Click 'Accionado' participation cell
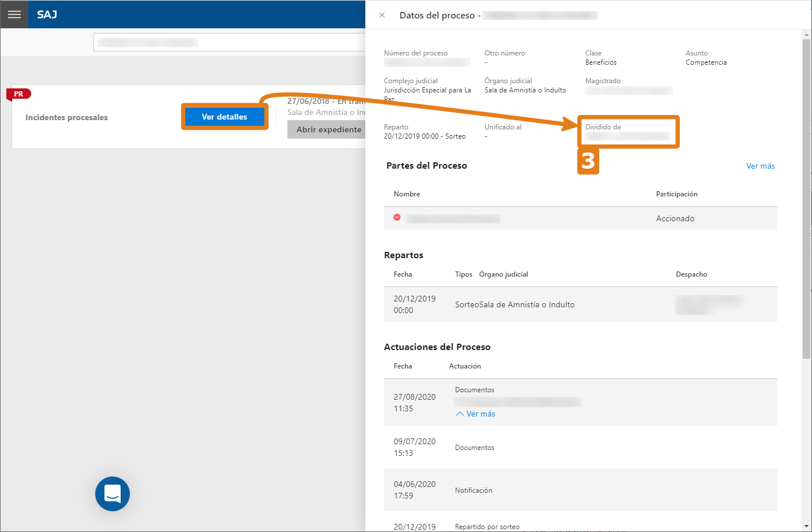812x532 pixels. (x=675, y=218)
